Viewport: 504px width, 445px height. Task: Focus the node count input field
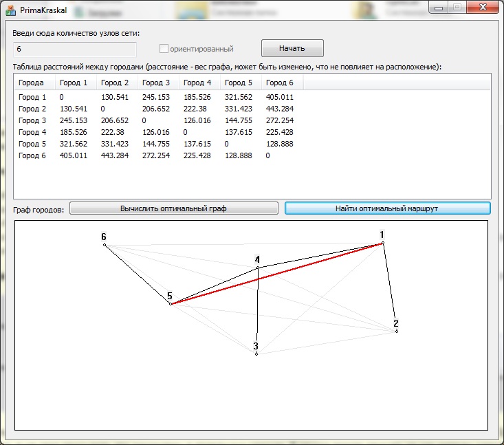(74, 50)
